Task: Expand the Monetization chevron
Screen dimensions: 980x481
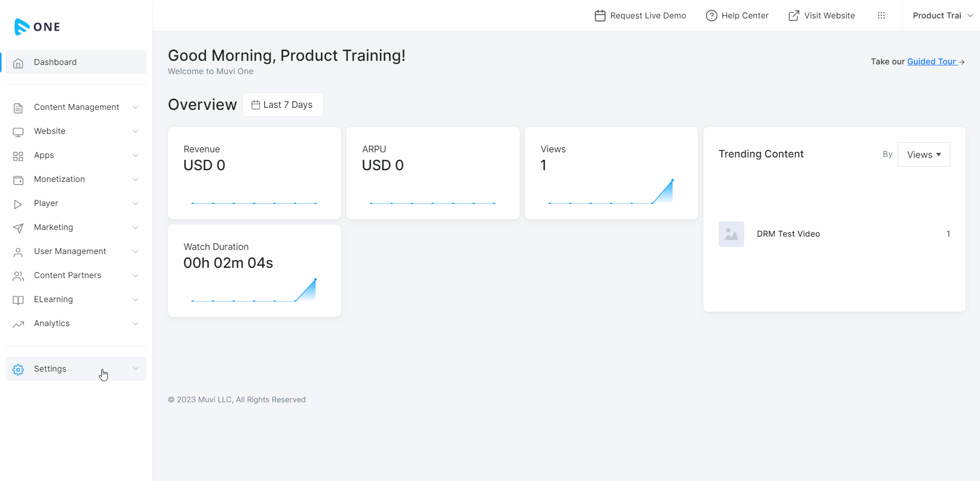Action: [136, 179]
